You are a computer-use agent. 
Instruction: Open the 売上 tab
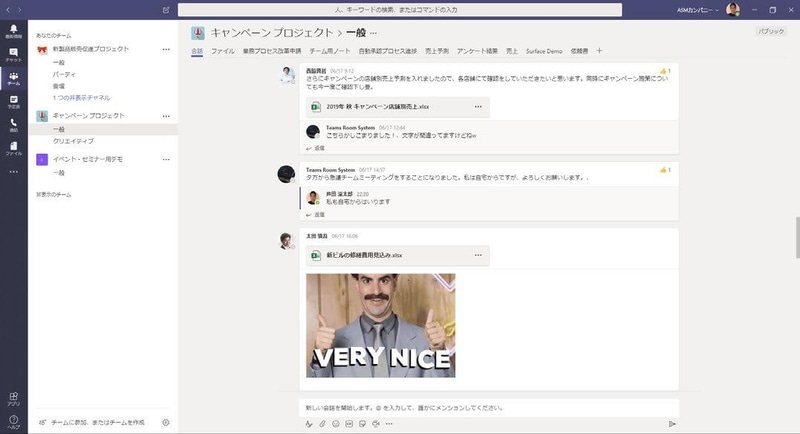tap(512, 51)
